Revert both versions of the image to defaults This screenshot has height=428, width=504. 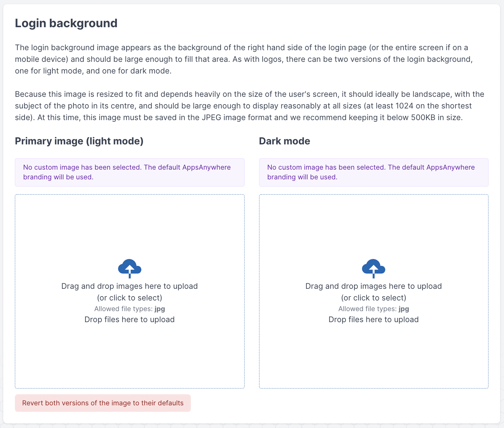[x=103, y=403]
